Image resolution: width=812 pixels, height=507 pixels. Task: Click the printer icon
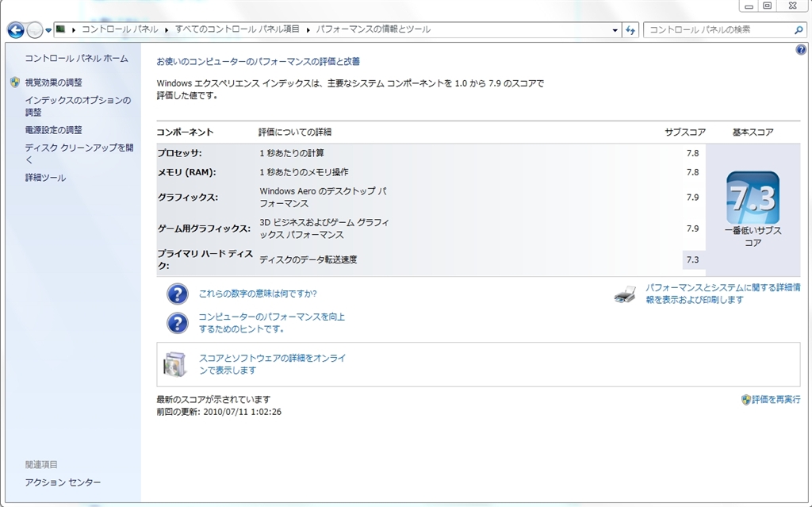click(x=625, y=294)
